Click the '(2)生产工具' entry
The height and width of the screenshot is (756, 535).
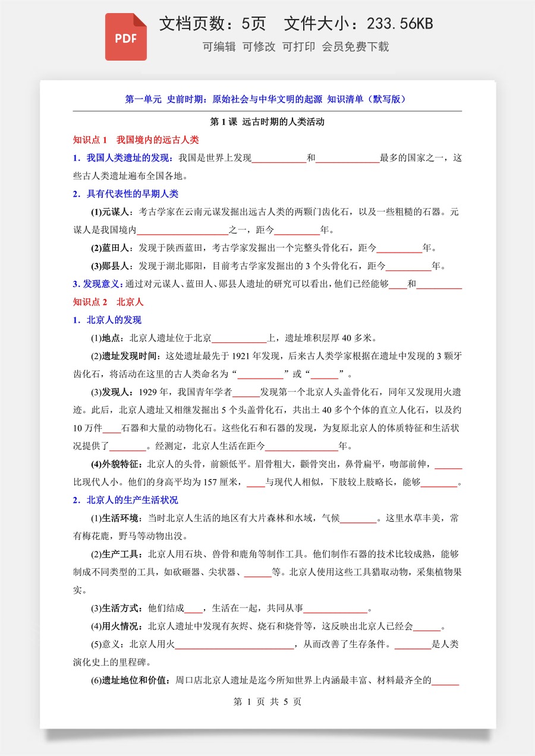pos(117,555)
